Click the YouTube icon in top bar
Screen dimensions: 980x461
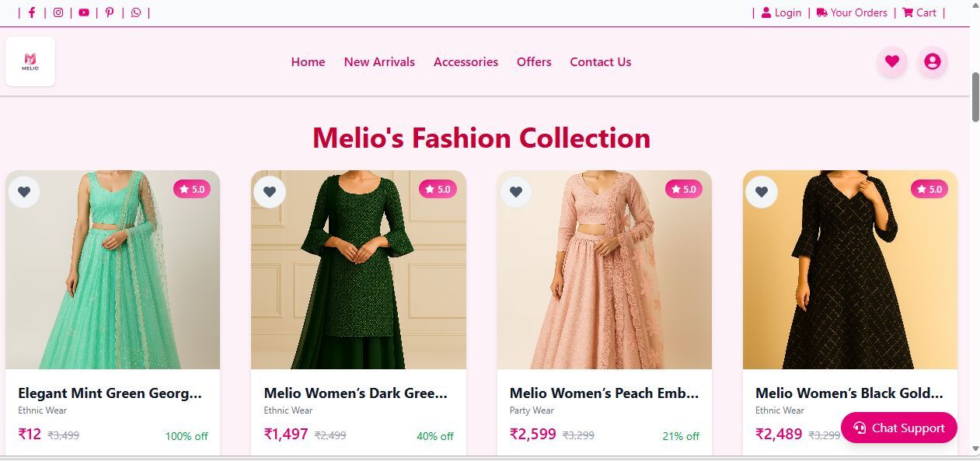(x=84, y=12)
